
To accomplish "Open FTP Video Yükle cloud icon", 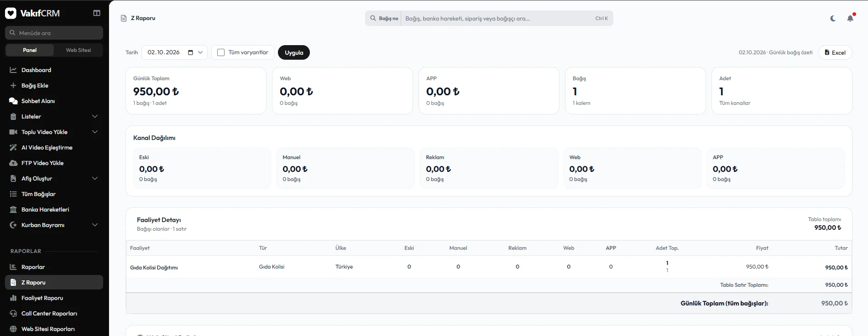I will [13, 163].
